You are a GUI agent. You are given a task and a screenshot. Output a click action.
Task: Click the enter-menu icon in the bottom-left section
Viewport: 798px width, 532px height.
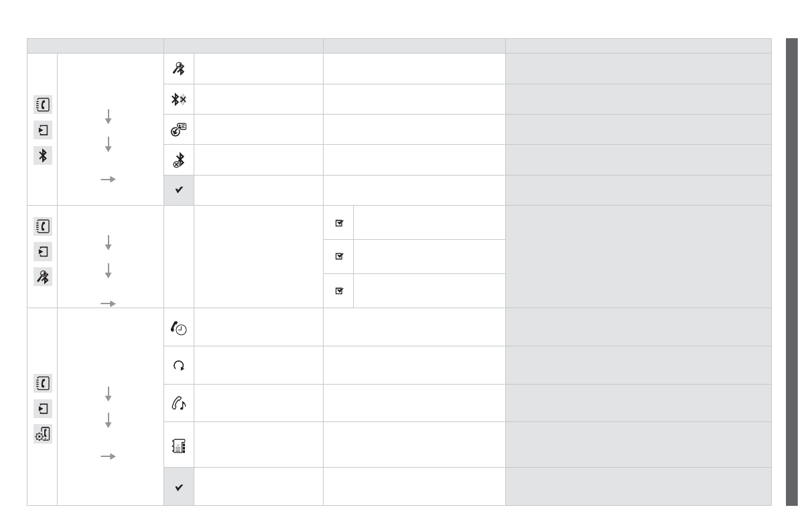pyautogui.click(x=43, y=408)
